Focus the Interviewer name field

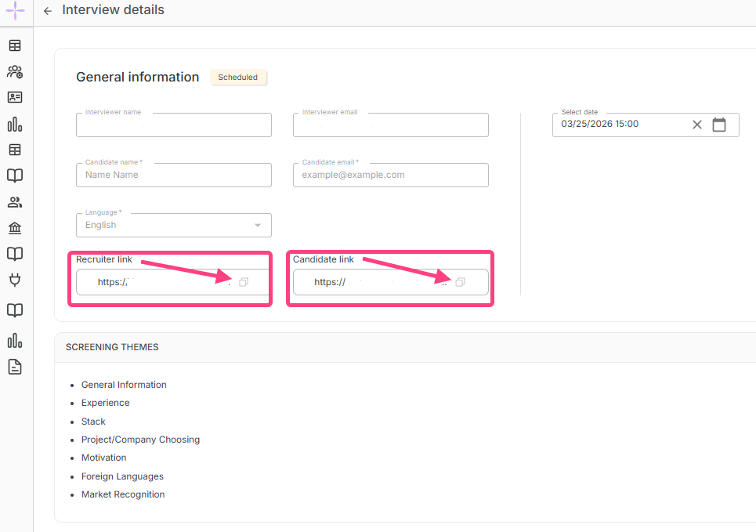click(173, 125)
